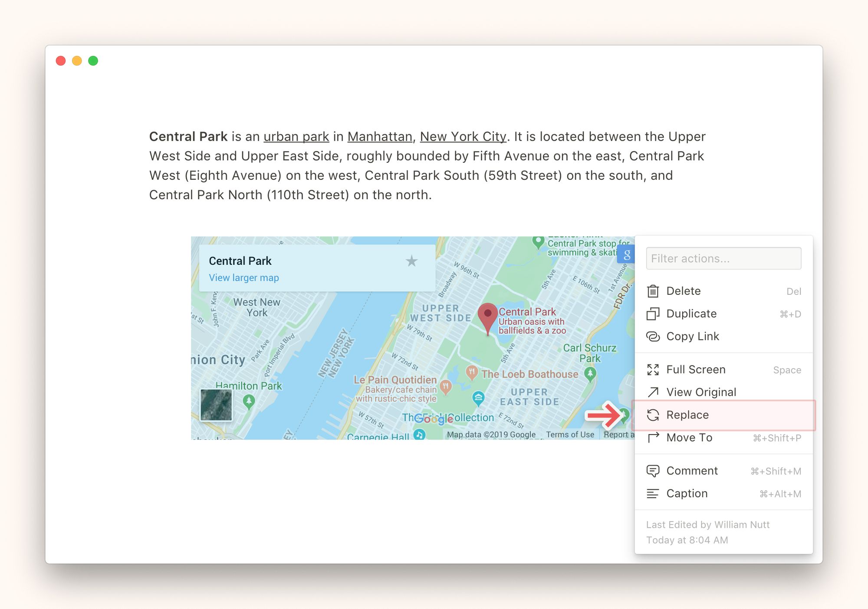Open the New York City link

click(x=463, y=137)
